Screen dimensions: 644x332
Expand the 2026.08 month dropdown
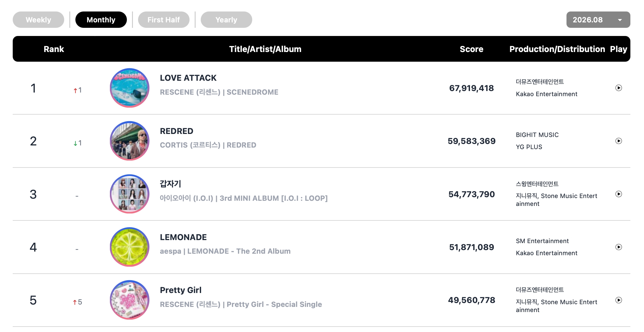point(598,20)
